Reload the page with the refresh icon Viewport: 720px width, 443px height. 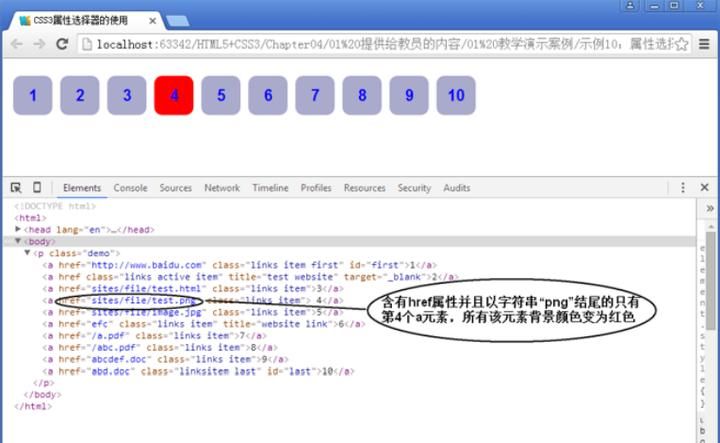pos(62,44)
